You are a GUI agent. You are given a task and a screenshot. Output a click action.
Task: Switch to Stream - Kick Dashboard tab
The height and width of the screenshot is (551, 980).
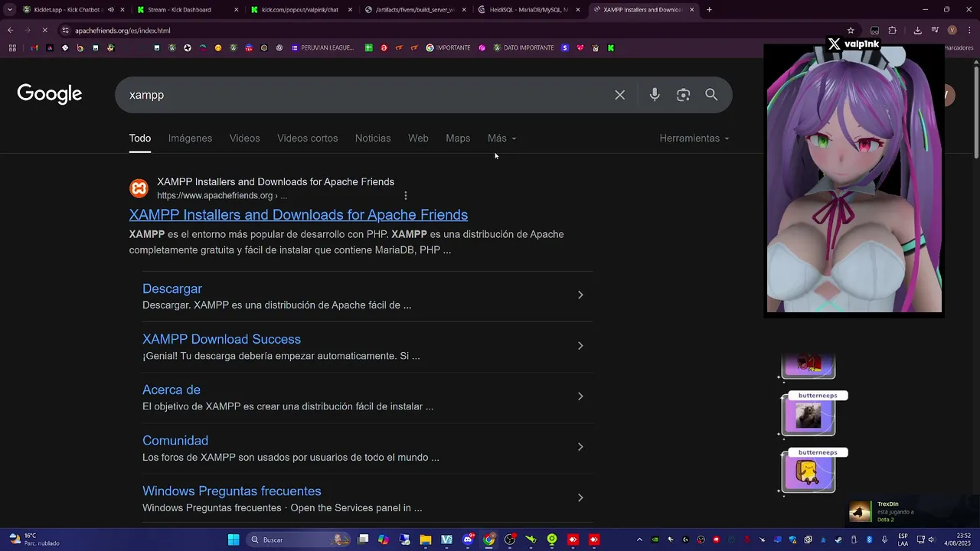pos(187,10)
